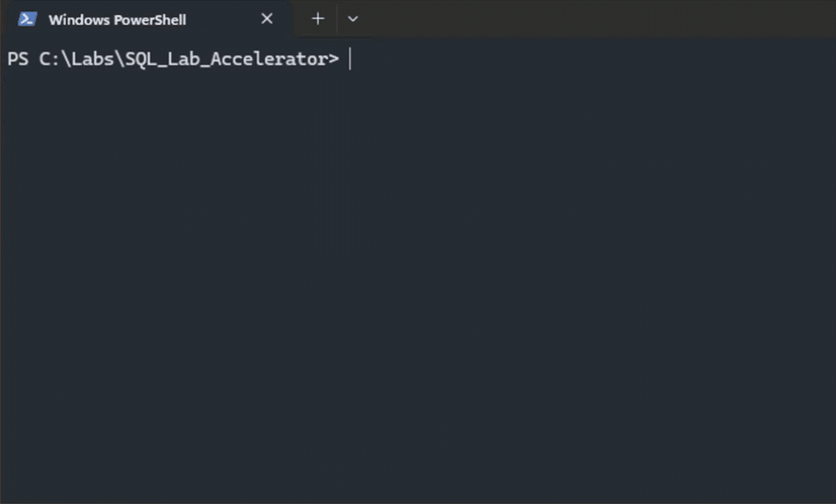Click the ">" symbol ending the prompt

(x=333, y=59)
